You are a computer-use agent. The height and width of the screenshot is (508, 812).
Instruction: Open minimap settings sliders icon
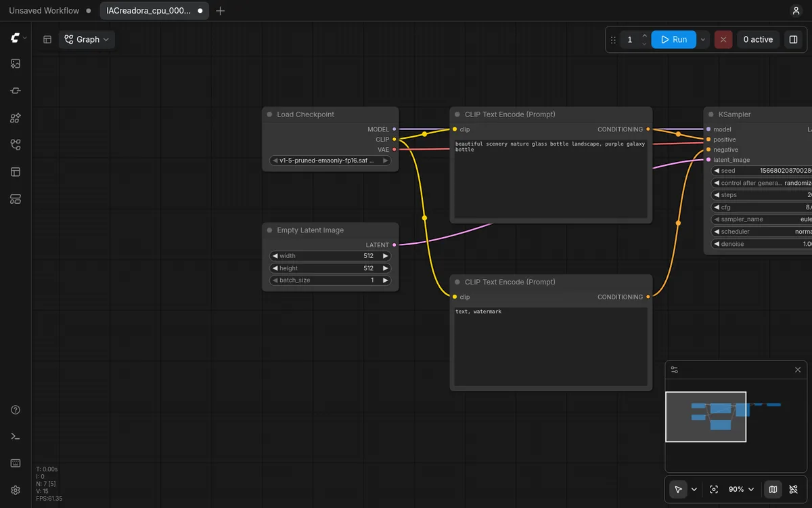674,370
